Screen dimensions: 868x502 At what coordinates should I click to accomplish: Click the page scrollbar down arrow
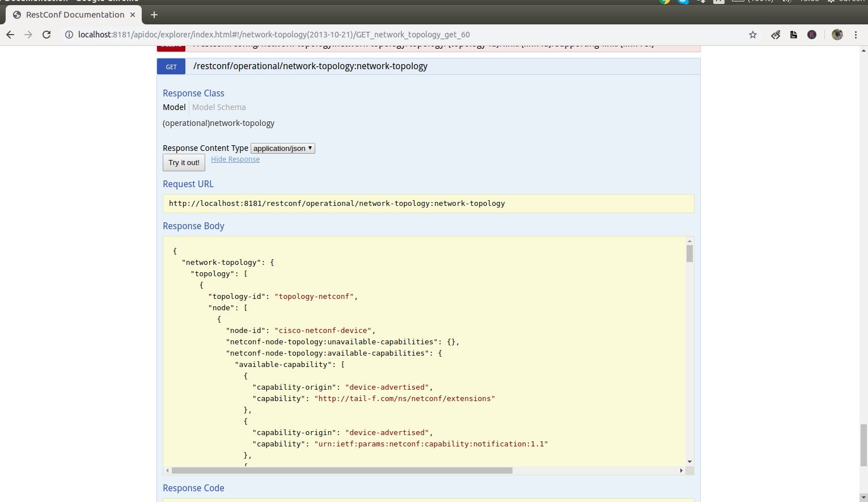863,497
